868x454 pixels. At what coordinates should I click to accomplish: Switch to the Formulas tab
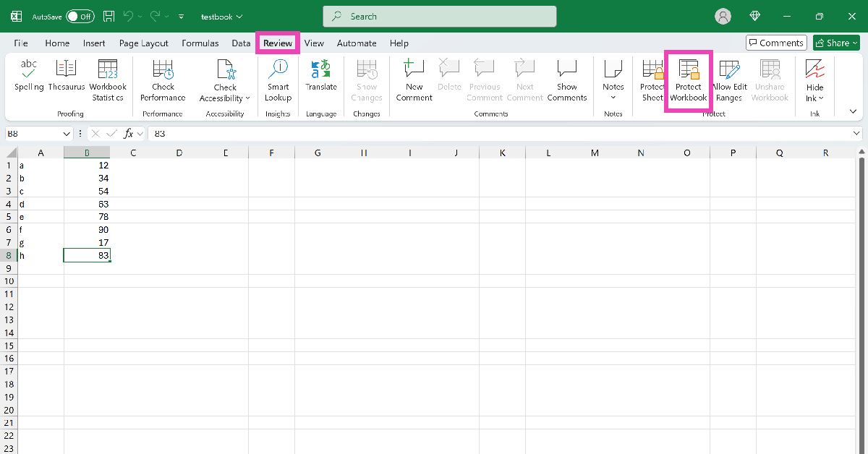tap(200, 43)
